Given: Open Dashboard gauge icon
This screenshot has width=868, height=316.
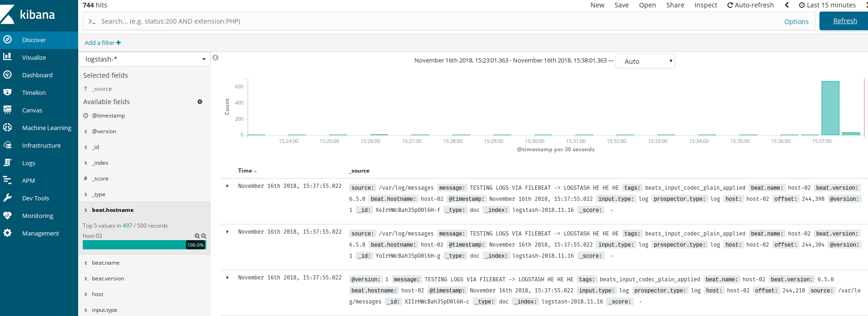Looking at the screenshot, I should click(7, 74).
